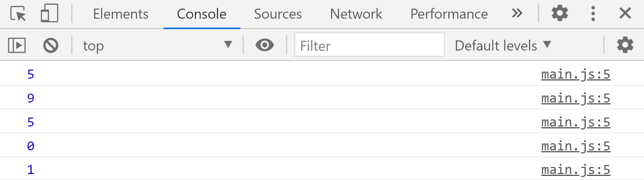Image resolution: width=644 pixels, height=180 pixels.
Task: Activate the inspect element picker icon
Action: [18, 13]
